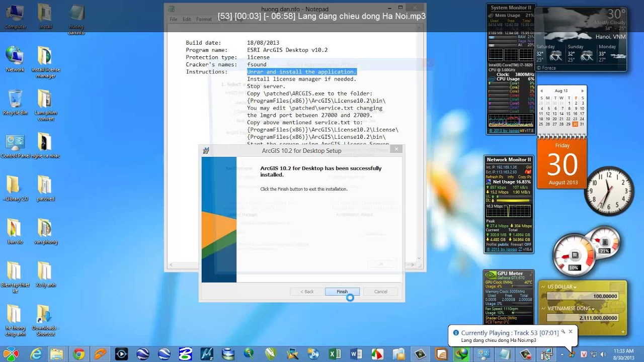
Task: Select the Lam phim convert folder
Action: [x=45, y=106]
